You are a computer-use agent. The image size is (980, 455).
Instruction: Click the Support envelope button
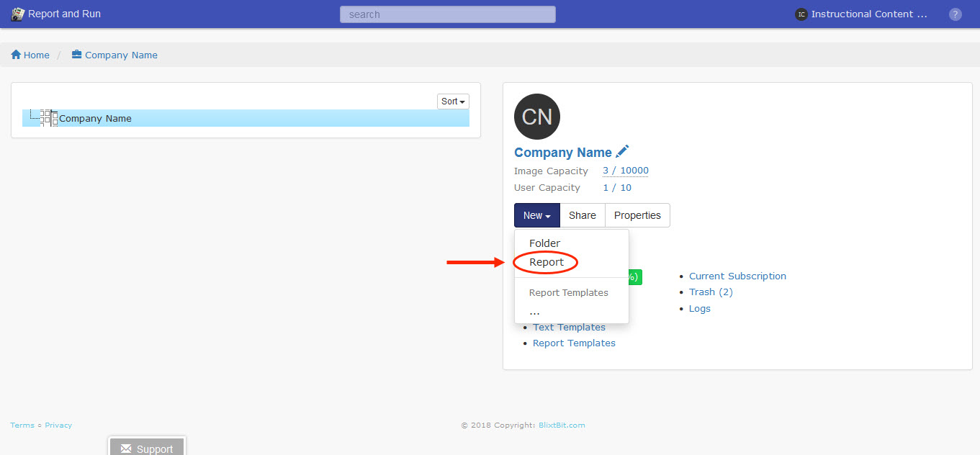(x=147, y=448)
